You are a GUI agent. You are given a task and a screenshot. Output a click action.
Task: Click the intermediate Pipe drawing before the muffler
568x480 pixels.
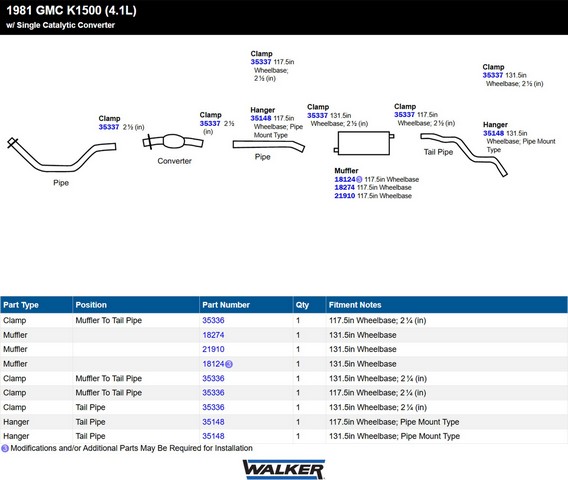pyautogui.click(x=268, y=146)
